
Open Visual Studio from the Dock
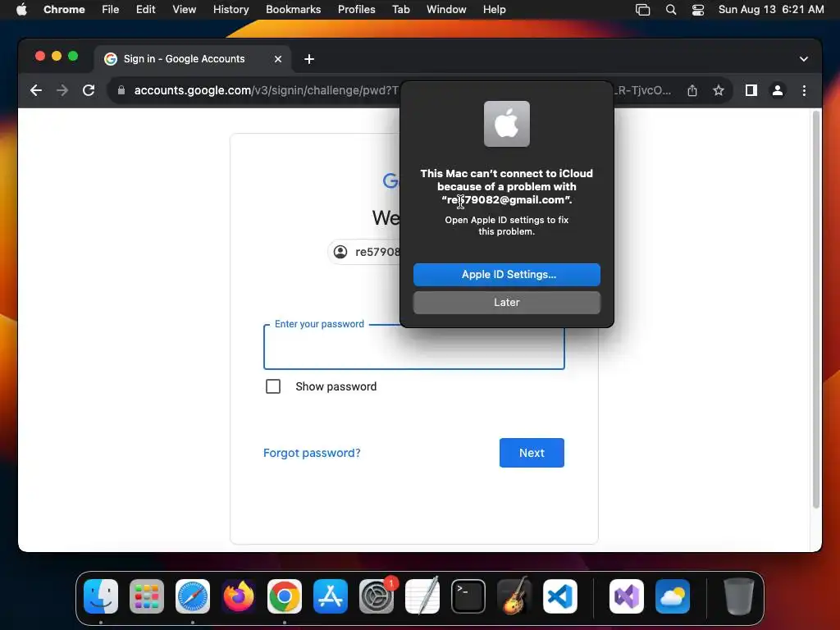point(627,596)
